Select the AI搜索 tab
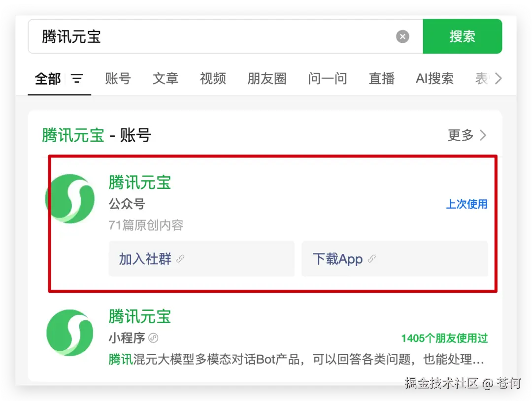 pos(434,79)
